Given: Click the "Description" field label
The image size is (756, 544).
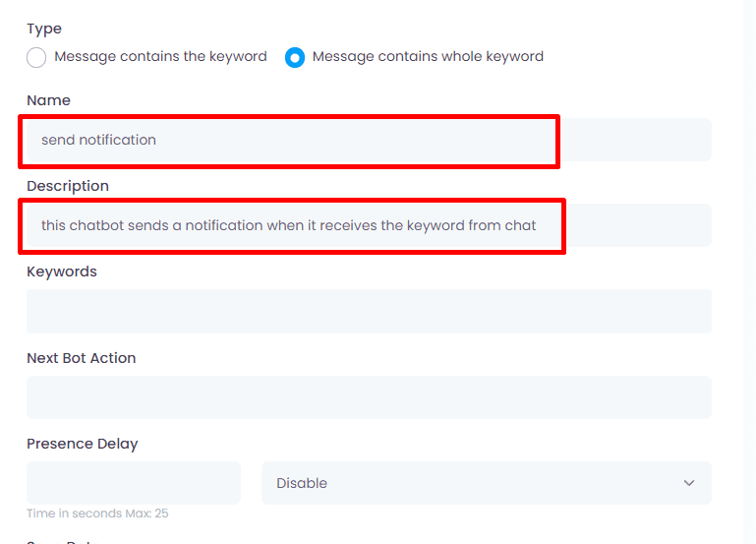Looking at the screenshot, I should 68,186.
